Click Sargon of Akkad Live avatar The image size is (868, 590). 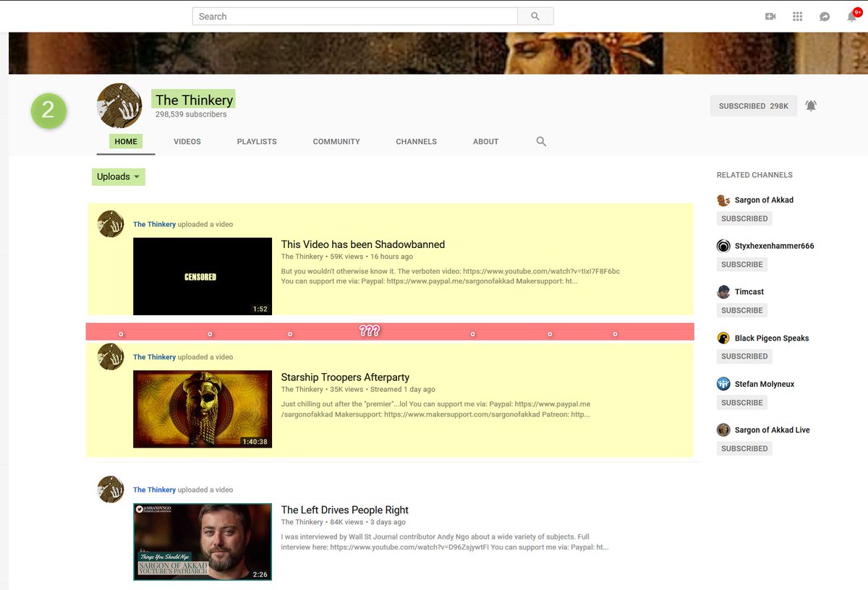(723, 430)
